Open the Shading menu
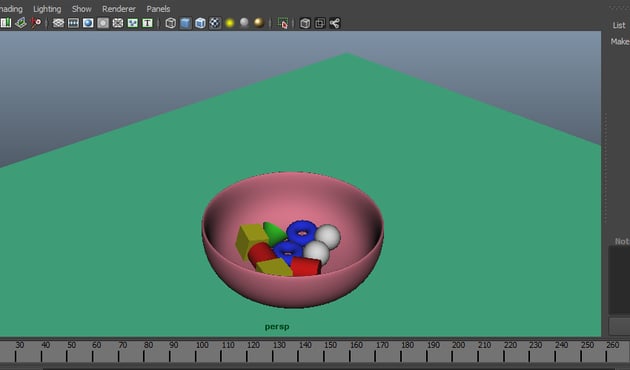This screenshot has width=630, height=370. (11, 9)
